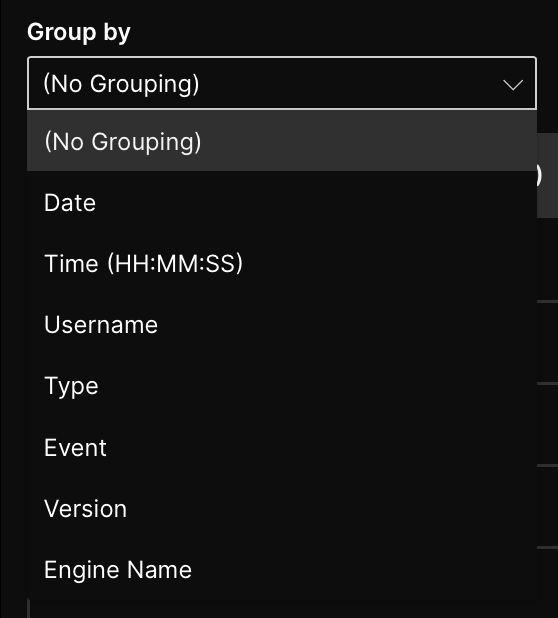Switch grouping to Engine Name
Screen dimensions: 558x618
[x=282, y=569]
